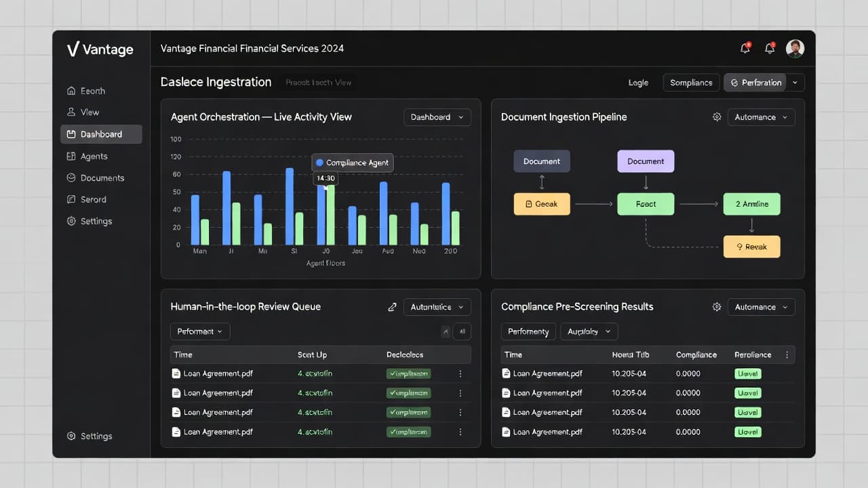Viewport: 868px width, 488px height.
Task: Click the Documents clock icon in sidebar
Action: (x=72, y=178)
